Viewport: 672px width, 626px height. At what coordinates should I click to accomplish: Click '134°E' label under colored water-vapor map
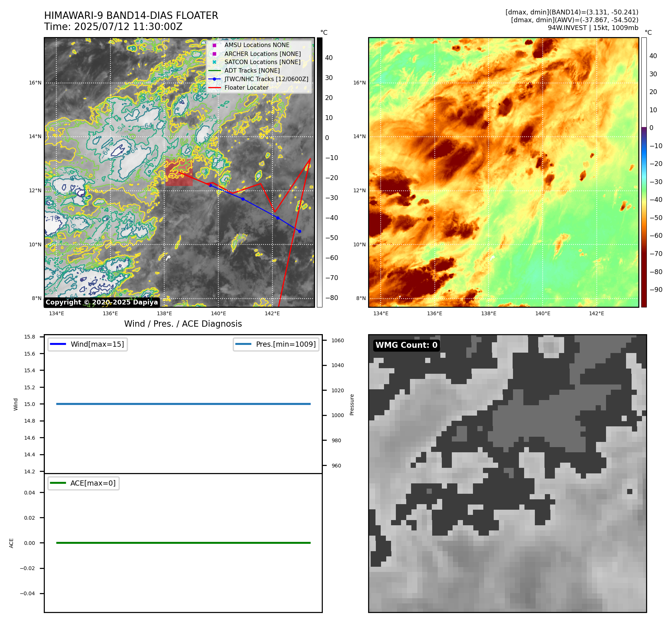pyautogui.click(x=381, y=313)
